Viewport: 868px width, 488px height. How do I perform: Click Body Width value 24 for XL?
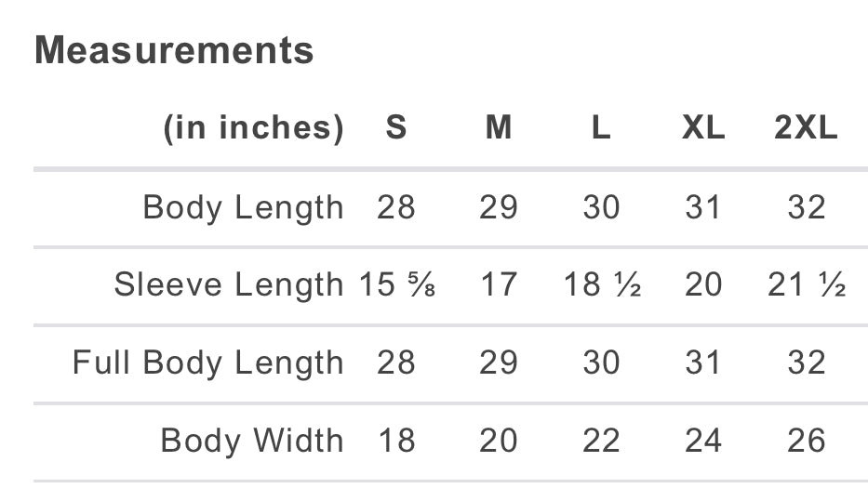click(x=703, y=441)
